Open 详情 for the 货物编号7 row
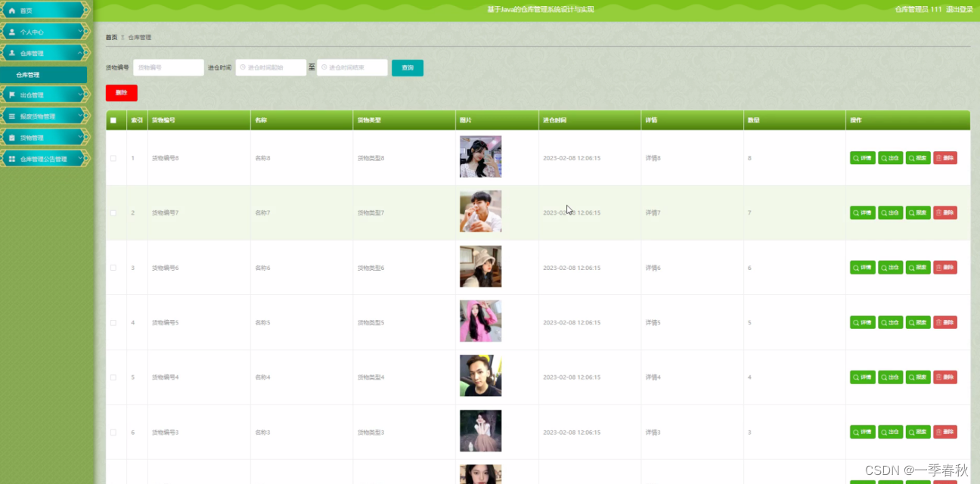The width and height of the screenshot is (980, 484). (863, 213)
